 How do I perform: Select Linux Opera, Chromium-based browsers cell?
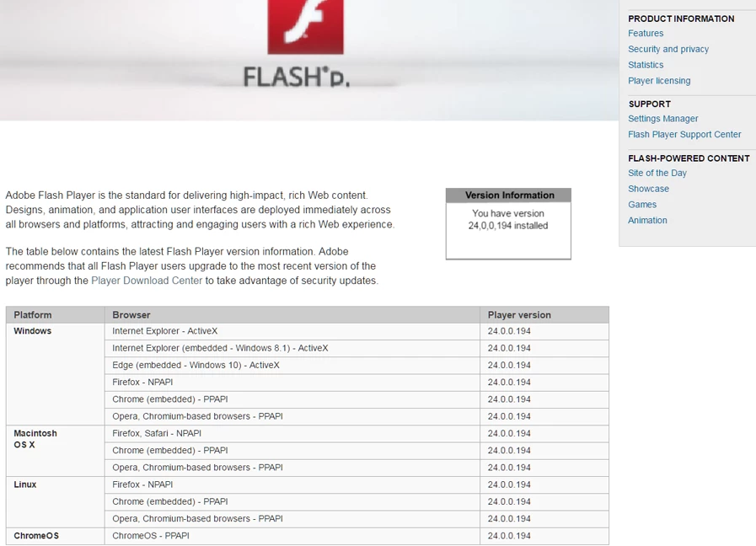click(x=292, y=519)
